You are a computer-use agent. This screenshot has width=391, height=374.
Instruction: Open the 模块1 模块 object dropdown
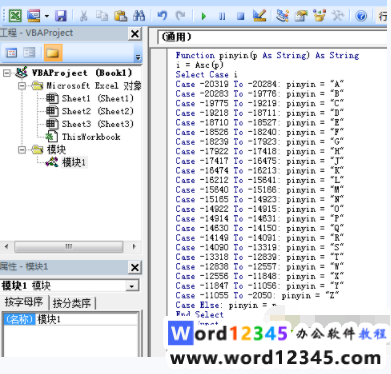pos(132,286)
